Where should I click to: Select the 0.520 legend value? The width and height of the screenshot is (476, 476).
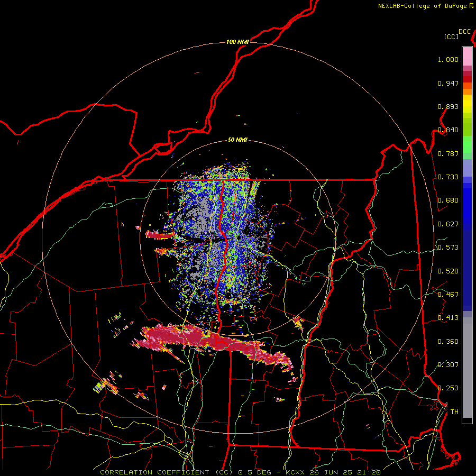448,271
